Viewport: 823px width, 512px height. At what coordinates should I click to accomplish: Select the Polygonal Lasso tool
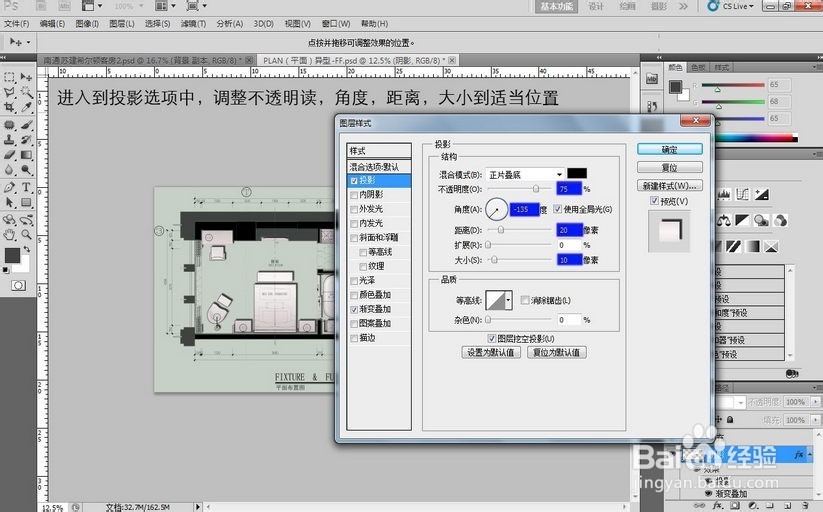(9, 92)
